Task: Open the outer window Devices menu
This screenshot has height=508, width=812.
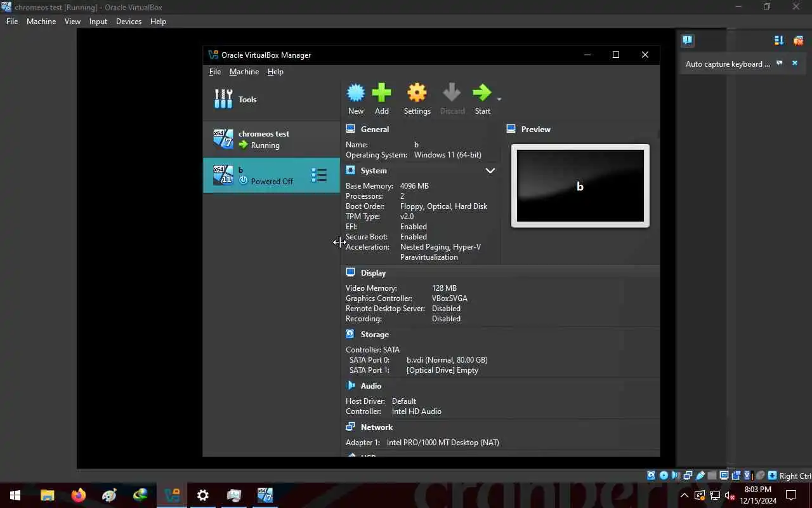Action: click(129, 21)
